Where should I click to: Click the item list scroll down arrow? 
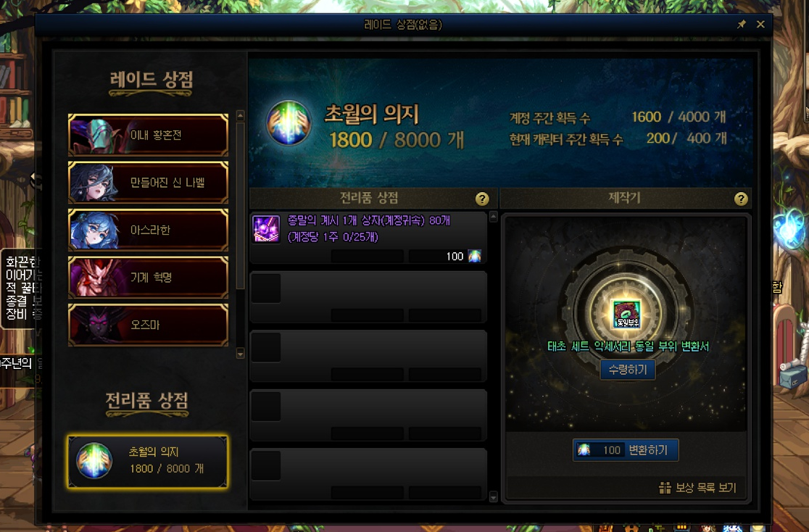493,497
